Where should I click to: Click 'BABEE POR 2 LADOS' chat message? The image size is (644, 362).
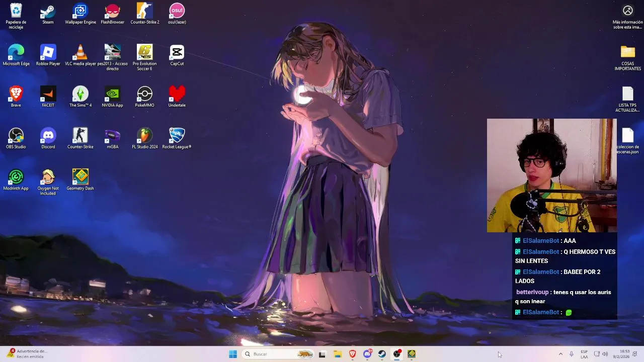tap(557, 277)
